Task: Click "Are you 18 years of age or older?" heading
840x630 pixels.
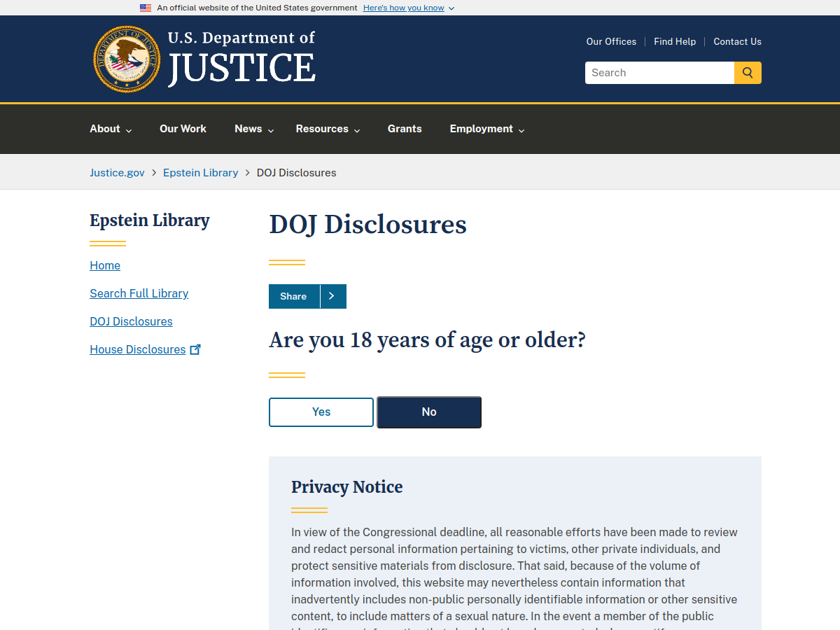Action: click(427, 340)
